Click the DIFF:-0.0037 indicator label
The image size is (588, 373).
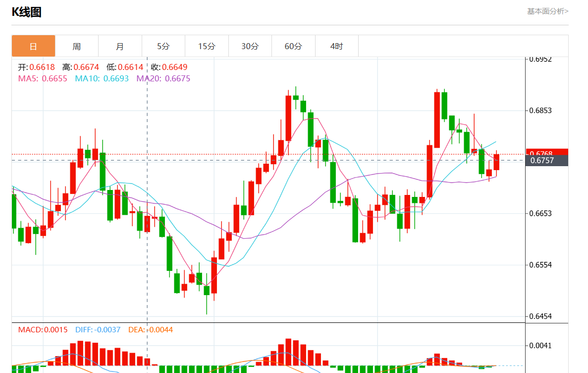[x=98, y=330]
